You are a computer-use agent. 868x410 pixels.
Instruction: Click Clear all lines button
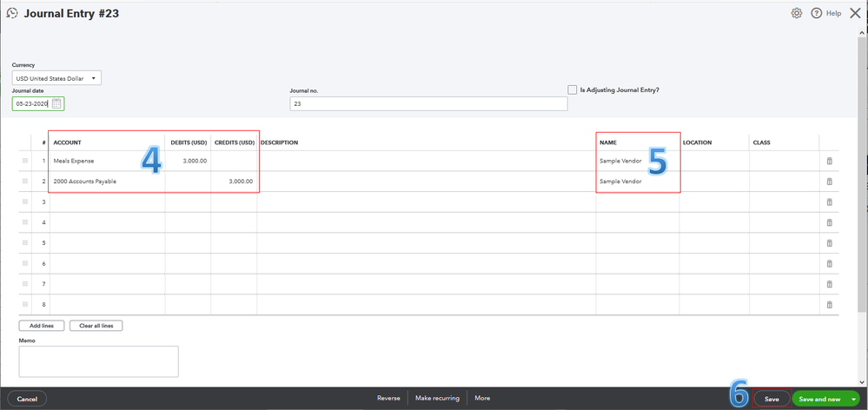[96, 326]
